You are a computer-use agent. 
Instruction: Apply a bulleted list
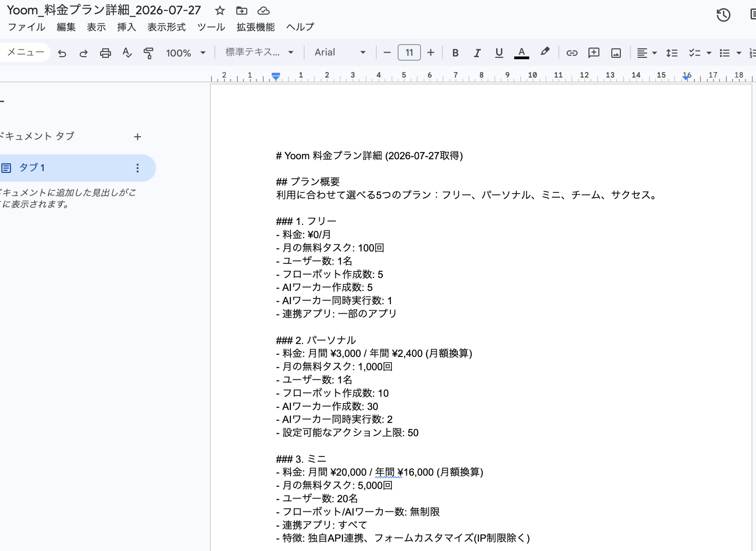point(724,53)
